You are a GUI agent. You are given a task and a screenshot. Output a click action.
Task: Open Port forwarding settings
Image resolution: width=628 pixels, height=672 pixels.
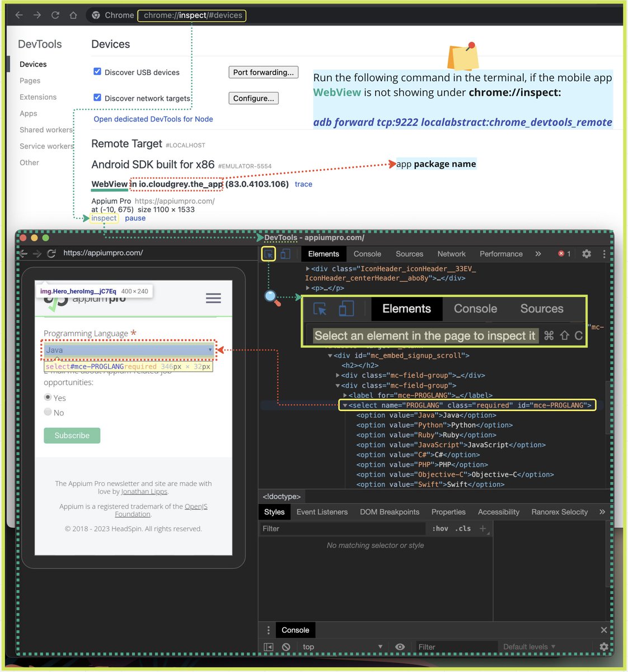263,72
